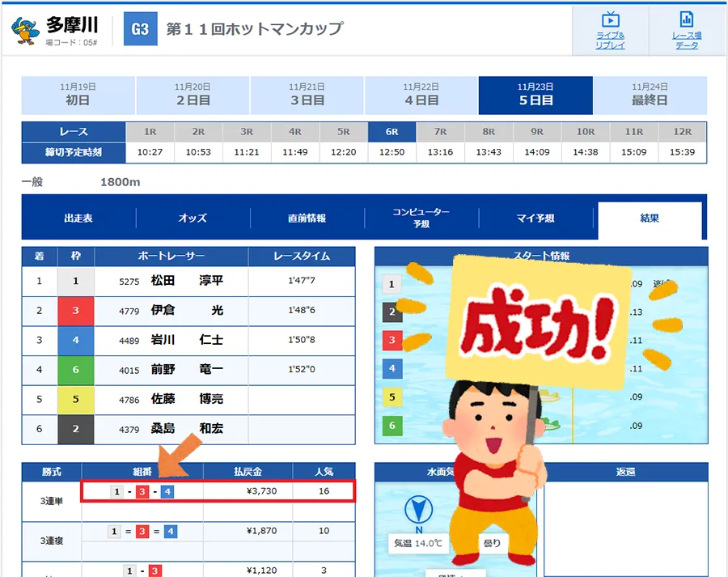Open the 直前情報 tab
Viewport: 728px width, 577px height.
(307, 218)
